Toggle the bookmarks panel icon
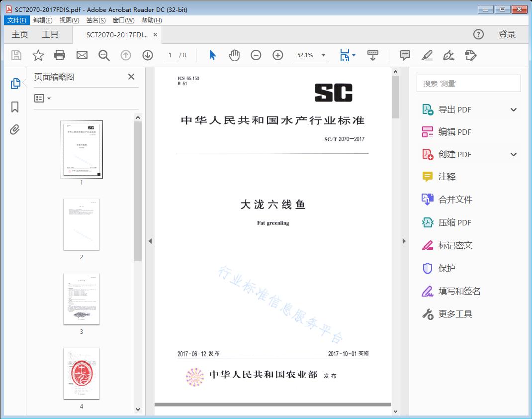The image size is (532, 419). click(15, 107)
